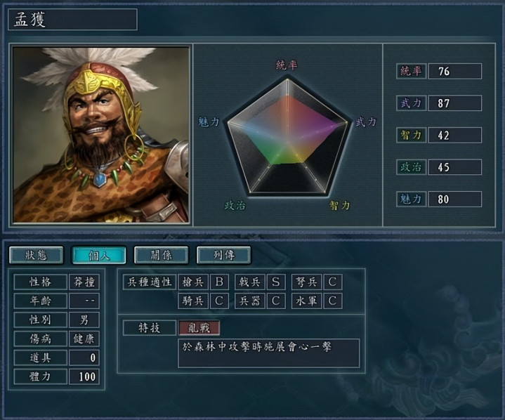Select the 騎兵 troop type cell
Viewport: 505px width, 420px height.
pyautogui.click(x=193, y=301)
